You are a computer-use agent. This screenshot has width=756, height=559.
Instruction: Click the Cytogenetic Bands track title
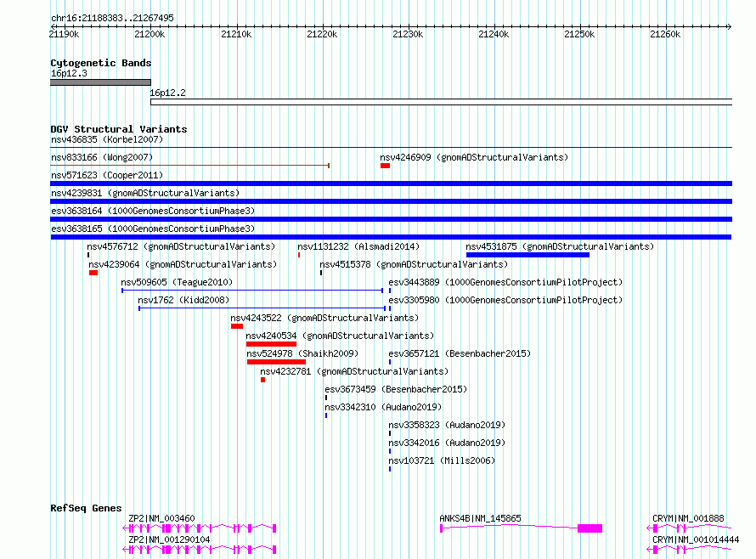tap(101, 63)
